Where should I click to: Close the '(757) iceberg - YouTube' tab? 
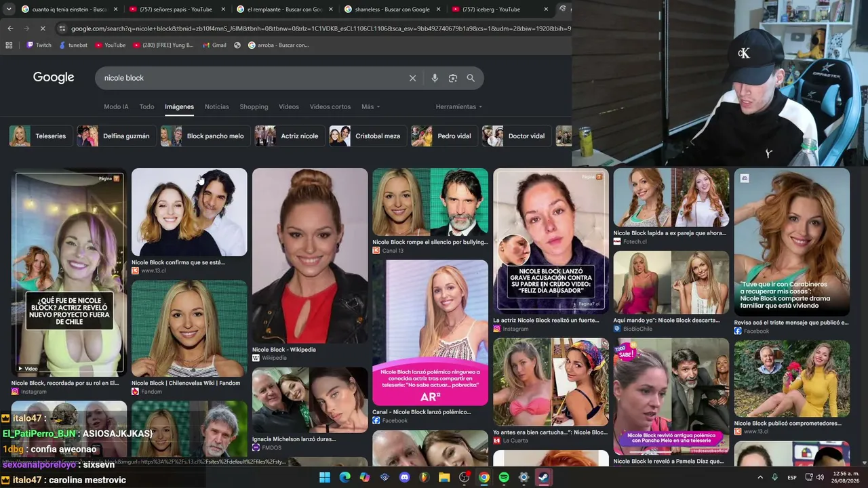(x=546, y=9)
